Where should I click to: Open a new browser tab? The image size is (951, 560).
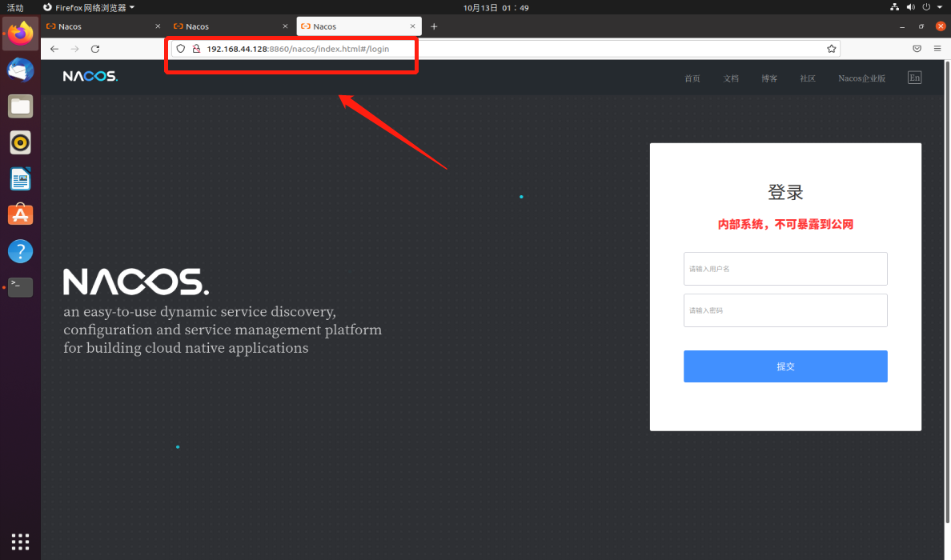click(434, 26)
